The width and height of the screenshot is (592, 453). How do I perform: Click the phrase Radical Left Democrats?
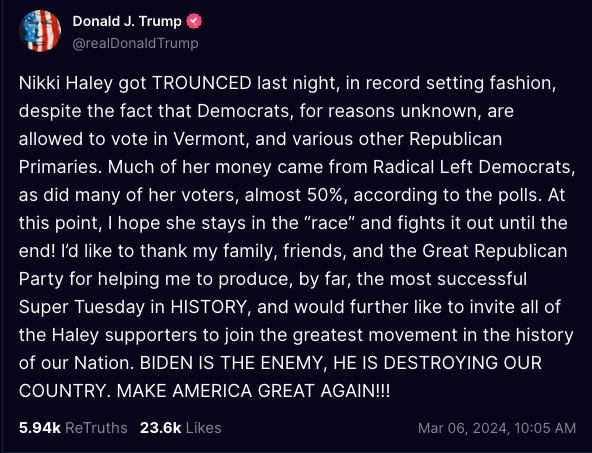click(472, 167)
